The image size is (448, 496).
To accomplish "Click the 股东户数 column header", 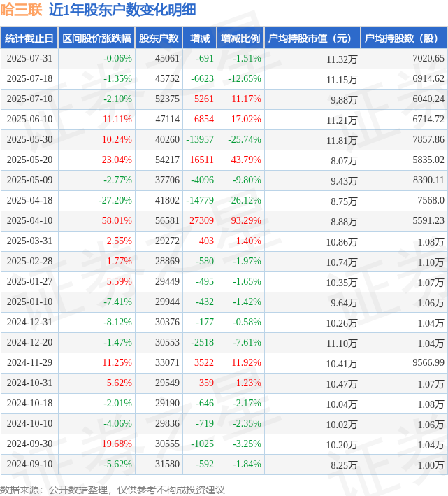I will pos(159,38).
